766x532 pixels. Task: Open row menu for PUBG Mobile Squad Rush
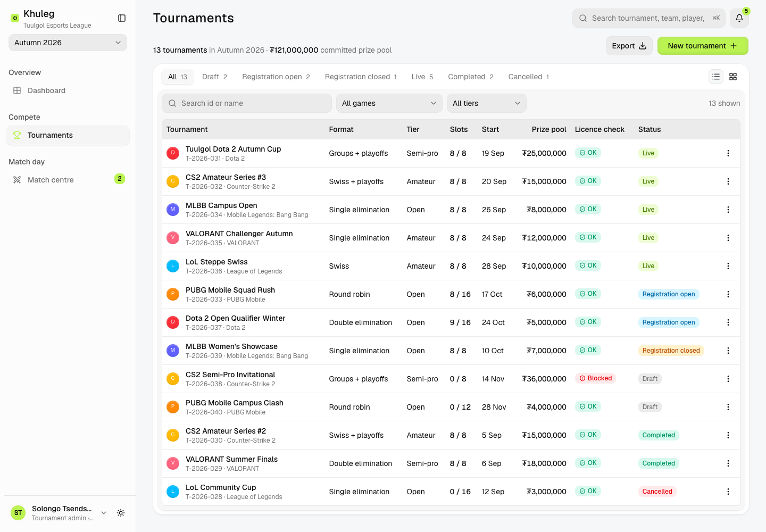tap(728, 294)
